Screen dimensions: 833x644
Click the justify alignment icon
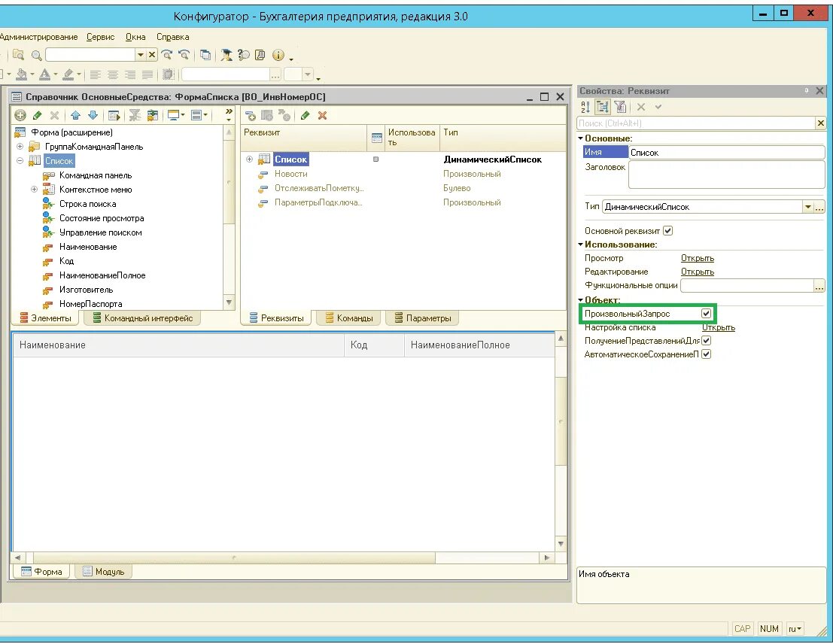pyautogui.click(x=147, y=74)
